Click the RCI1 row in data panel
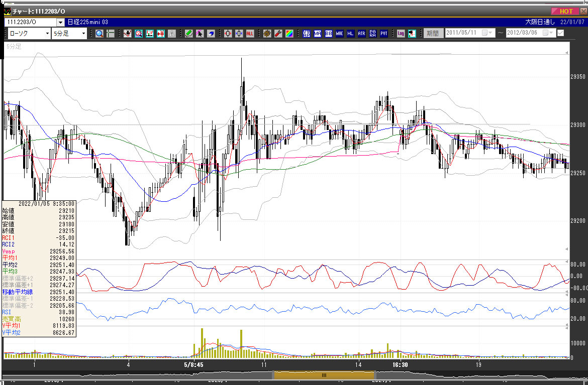The height and width of the screenshot is (385, 588). point(39,238)
